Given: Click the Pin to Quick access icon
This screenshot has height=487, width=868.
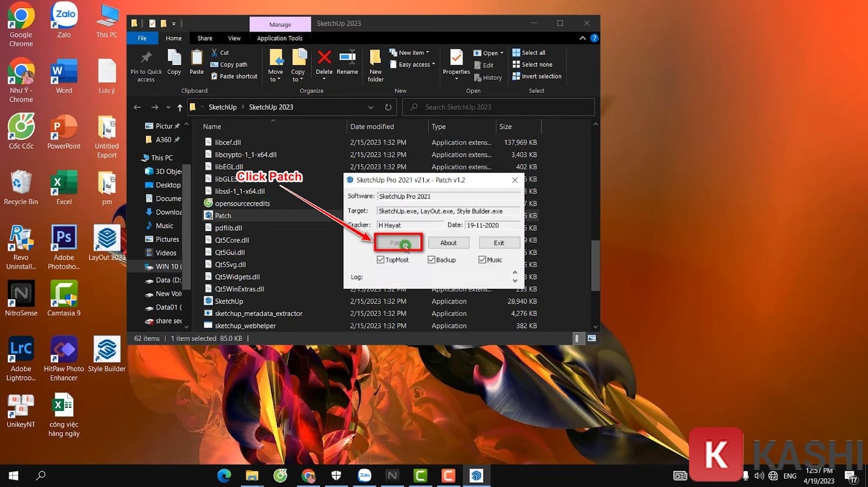Looking at the screenshot, I should (146, 59).
